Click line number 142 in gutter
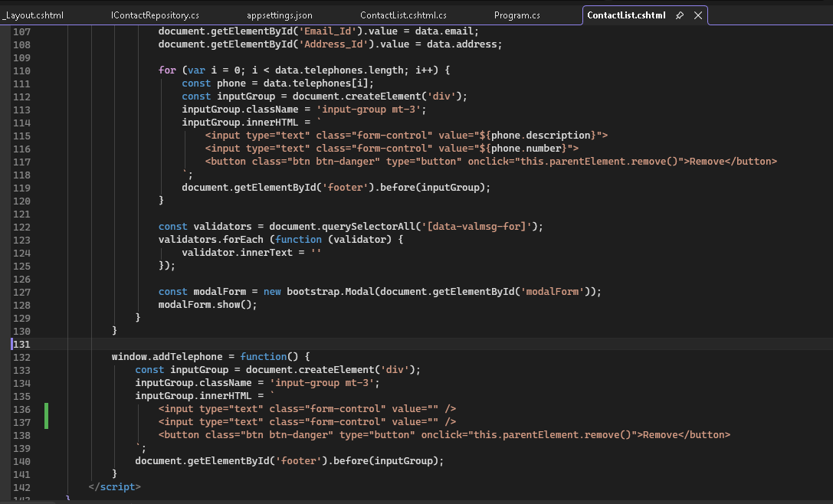This screenshot has width=833, height=504. click(x=21, y=488)
